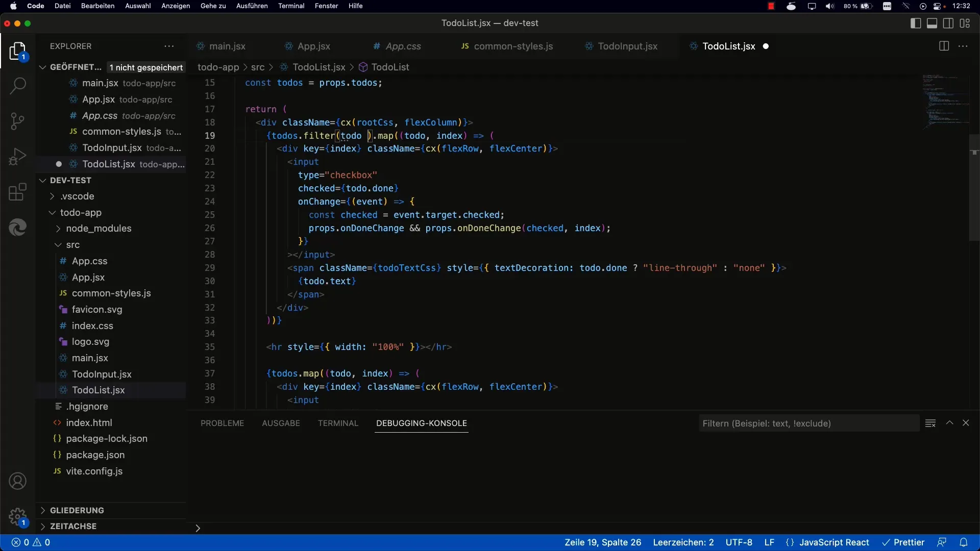Screen dimensions: 980x551
Task: Change file encoding UTF-8
Action: point(739,542)
